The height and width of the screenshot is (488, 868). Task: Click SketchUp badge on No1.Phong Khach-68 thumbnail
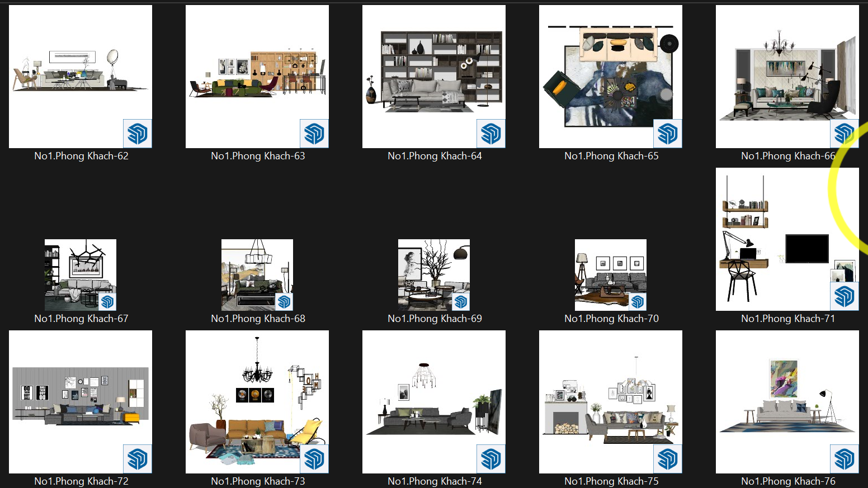(x=284, y=302)
